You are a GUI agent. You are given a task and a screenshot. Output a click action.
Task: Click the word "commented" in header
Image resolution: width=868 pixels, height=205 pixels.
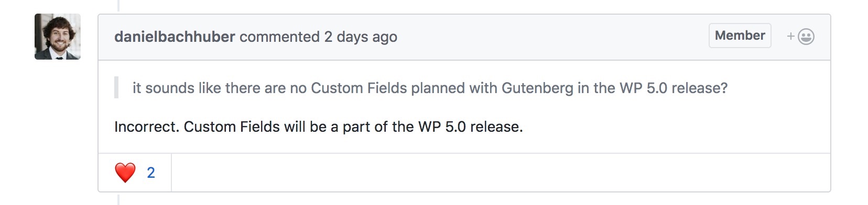pos(279,37)
